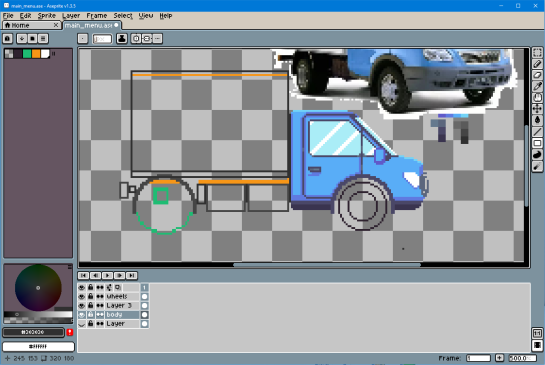Select the Rectangle shape tool
The width and height of the screenshot is (545, 365).
point(537,143)
